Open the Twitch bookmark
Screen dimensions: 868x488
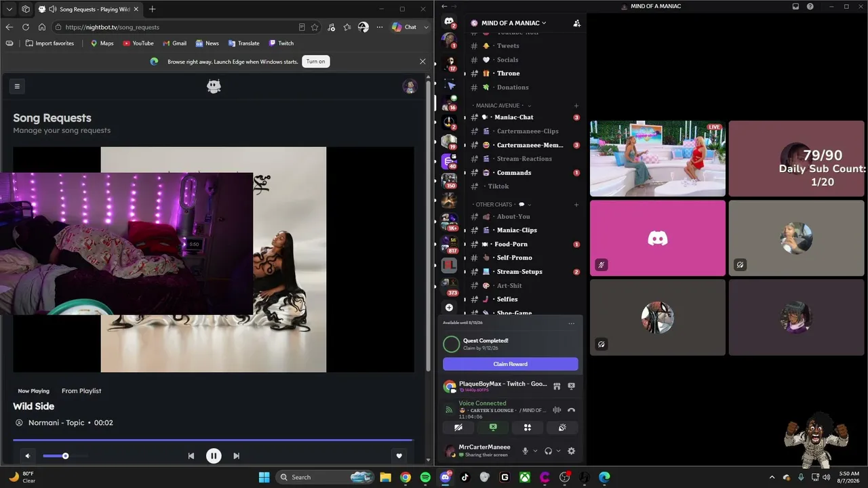[x=281, y=43]
